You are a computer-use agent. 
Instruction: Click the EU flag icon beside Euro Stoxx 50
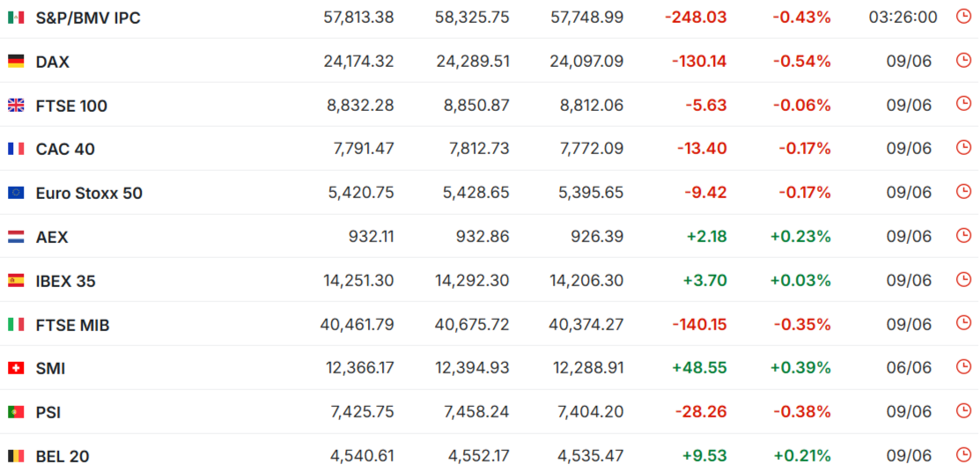point(16,193)
